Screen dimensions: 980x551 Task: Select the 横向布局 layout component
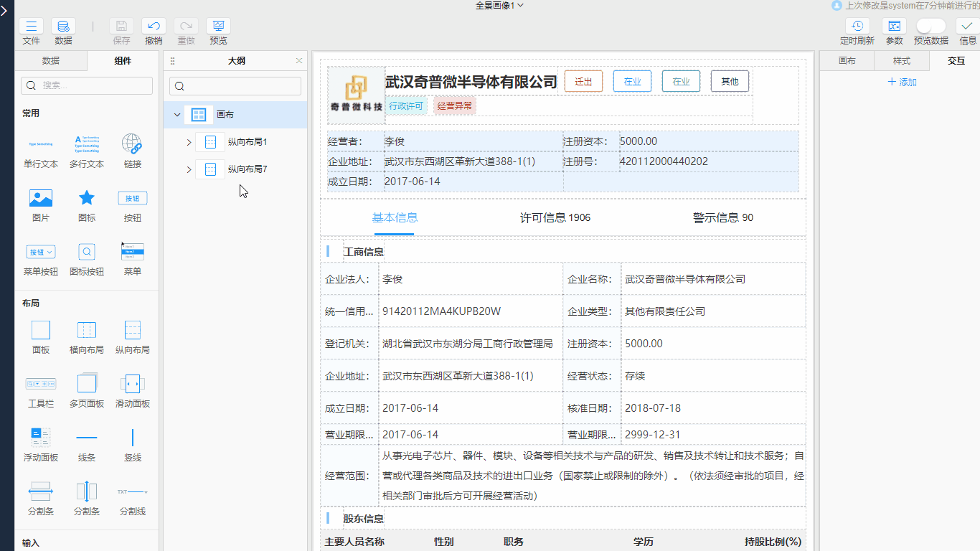[87, 337]
